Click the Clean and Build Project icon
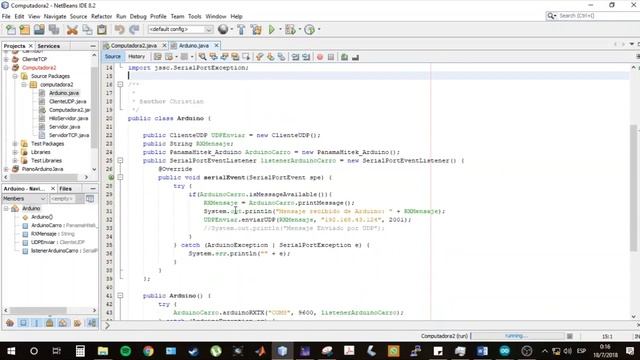Screen dimensions: 640x360 (x=256, y=29)
